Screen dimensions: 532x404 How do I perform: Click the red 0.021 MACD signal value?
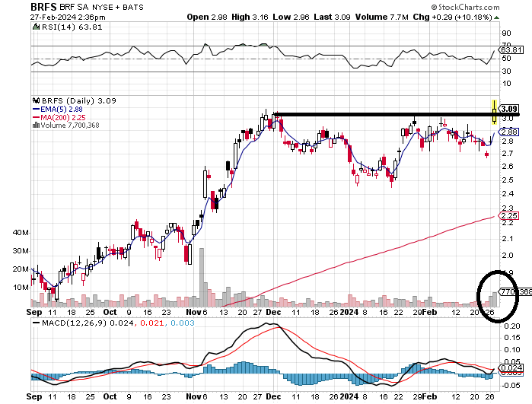151,323
